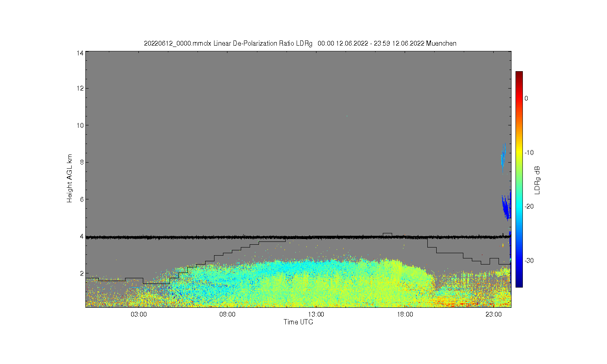Image resolution: width=607 pixels, height=364 pixels.
Task: Click the 'Time UTC' x-axis label
Action: coord(298,322)
